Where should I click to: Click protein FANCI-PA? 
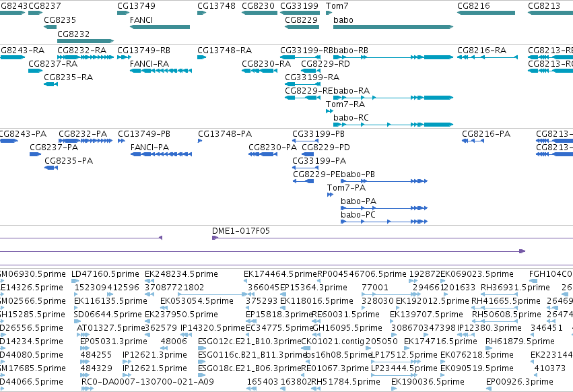point(149,148)
